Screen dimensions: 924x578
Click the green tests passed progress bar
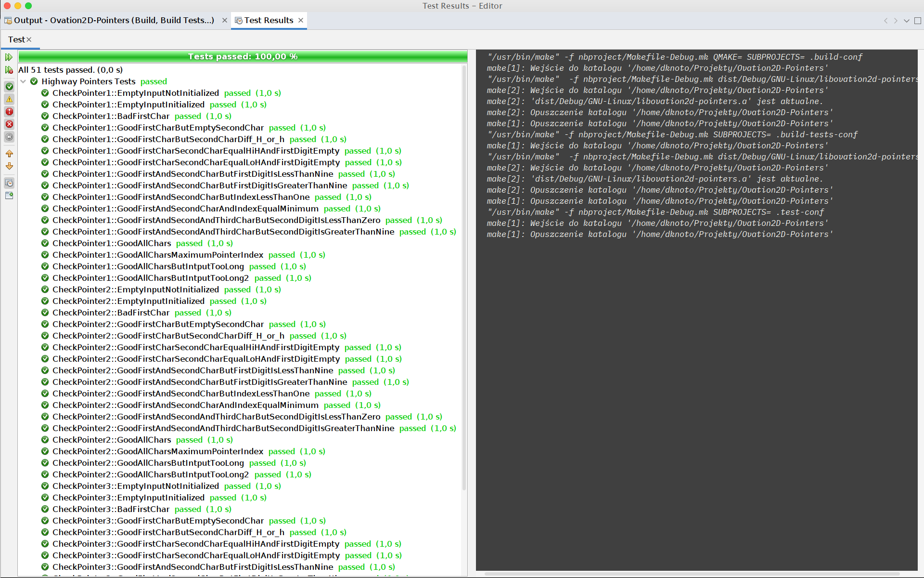(243, 57)
